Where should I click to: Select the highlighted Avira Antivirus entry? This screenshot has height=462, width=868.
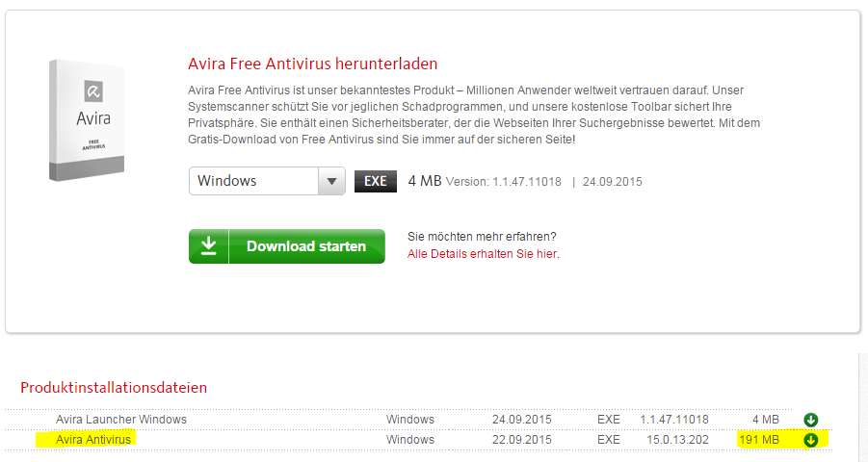pyautogui.click(x=93, y=439)
